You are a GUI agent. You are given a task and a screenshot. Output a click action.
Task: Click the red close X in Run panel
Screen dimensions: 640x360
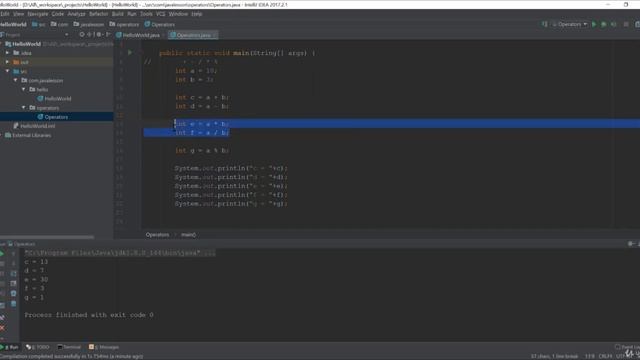point(2,328)
